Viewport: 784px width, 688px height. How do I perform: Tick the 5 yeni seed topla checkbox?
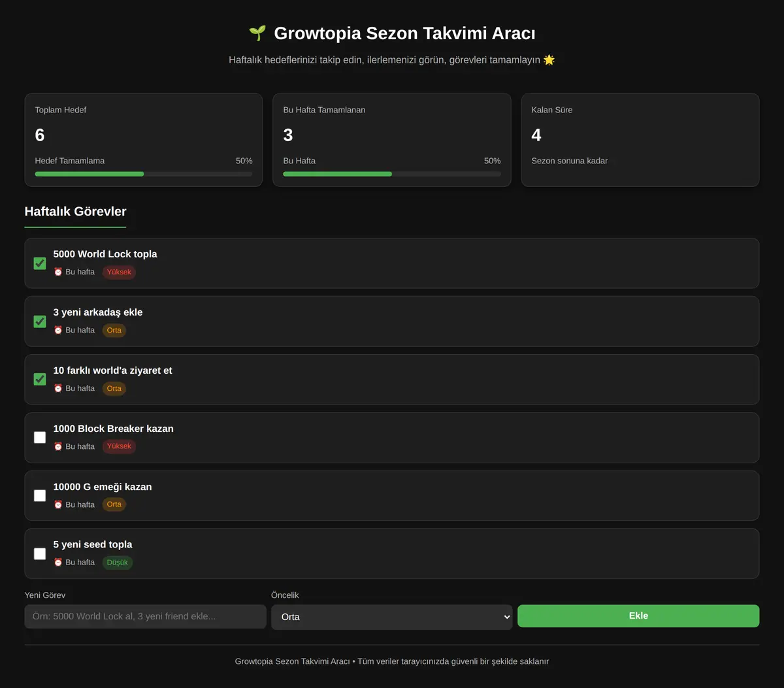(x=40, y=553)
